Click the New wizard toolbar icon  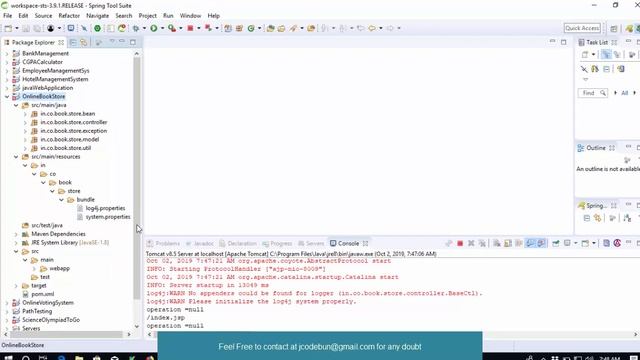click(8, 28)
